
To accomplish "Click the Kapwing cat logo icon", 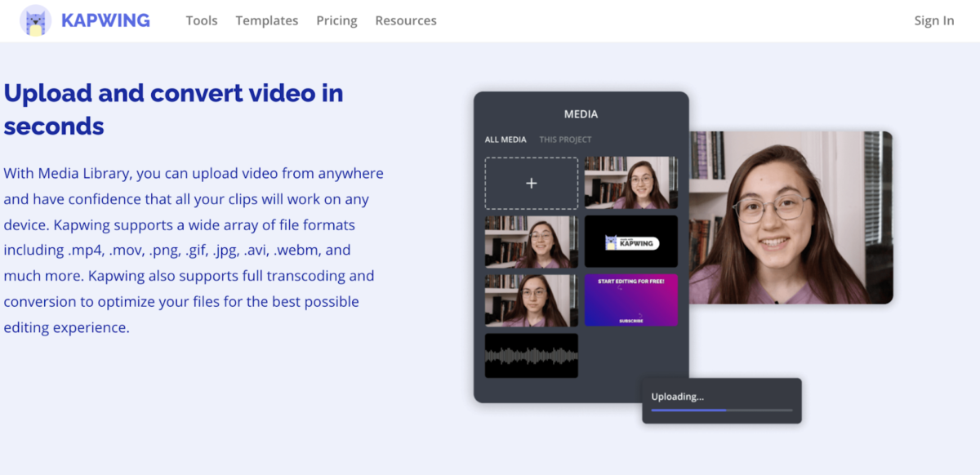I will click(35, 20).
